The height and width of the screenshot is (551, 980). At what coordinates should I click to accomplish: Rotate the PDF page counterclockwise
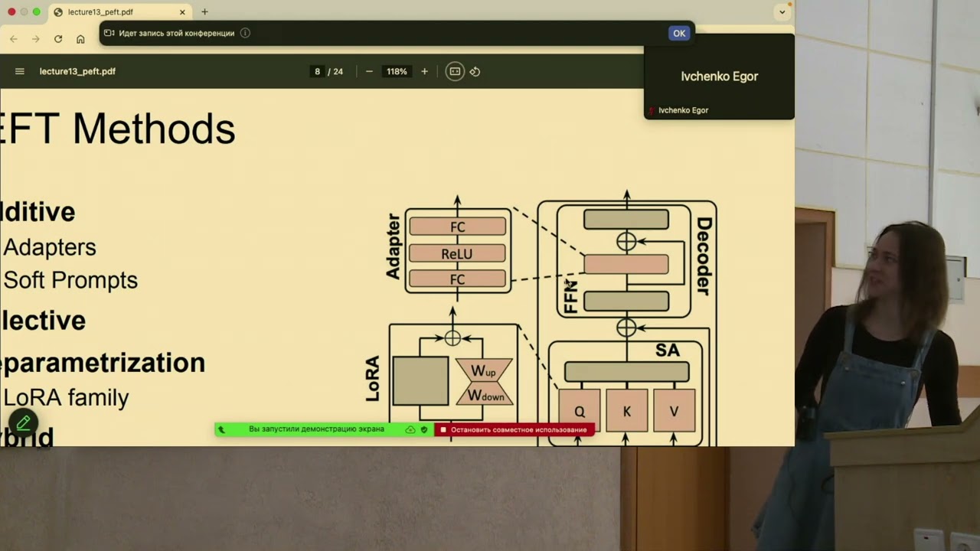tap(475, 71)
